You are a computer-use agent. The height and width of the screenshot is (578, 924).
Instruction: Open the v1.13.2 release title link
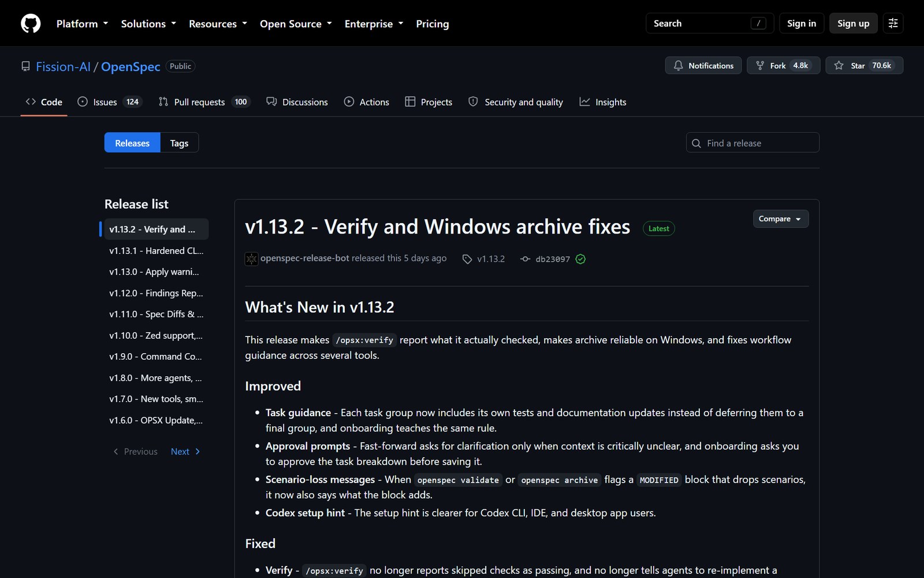(x=437, y=227)
